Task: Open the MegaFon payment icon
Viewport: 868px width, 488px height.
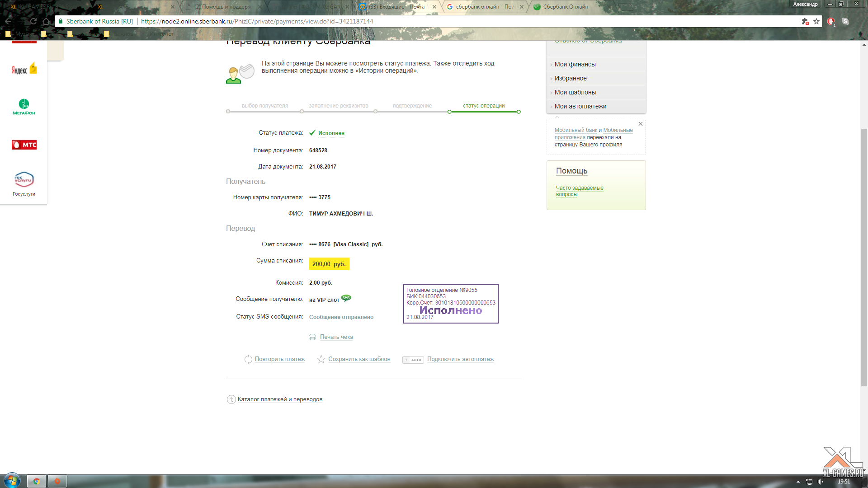Action: point(24,107)
